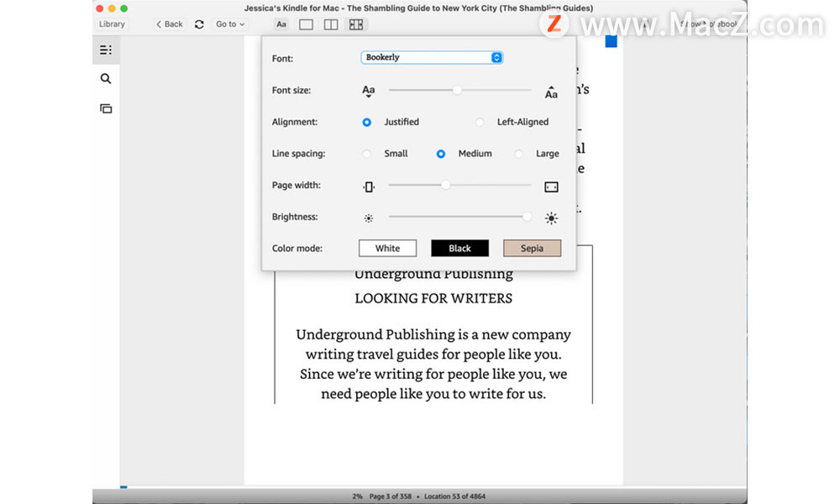Click the sync refresh icon

click(199, 24)
